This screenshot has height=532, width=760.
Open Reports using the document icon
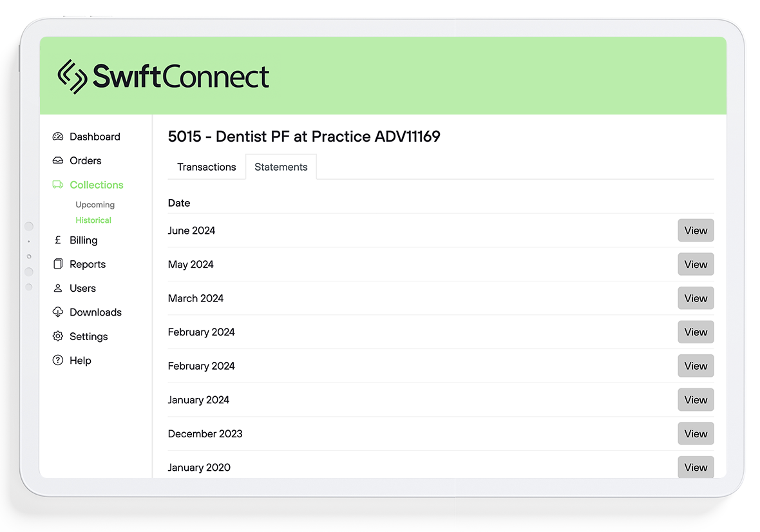(x=58, y=264)
